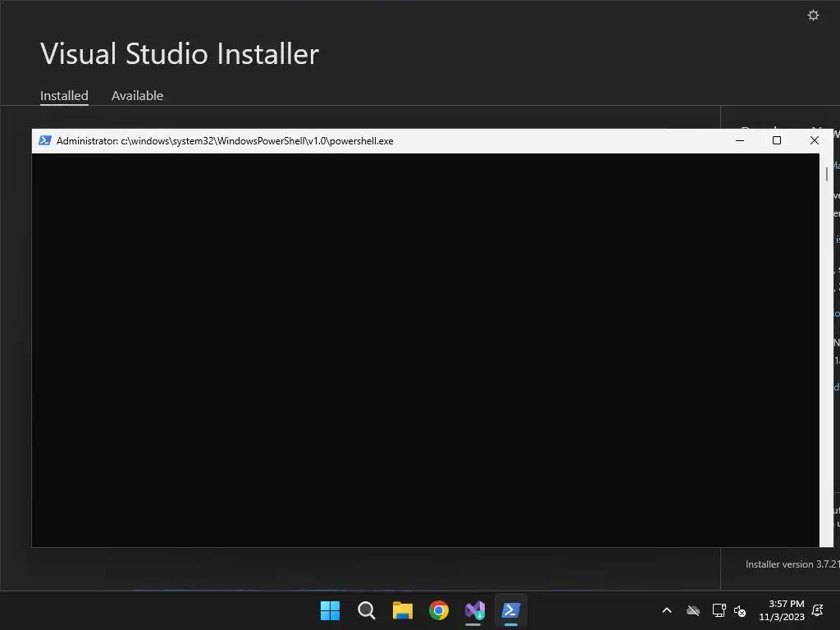Switch to the Installed tab
840x630 pixels.
point(64,95)
